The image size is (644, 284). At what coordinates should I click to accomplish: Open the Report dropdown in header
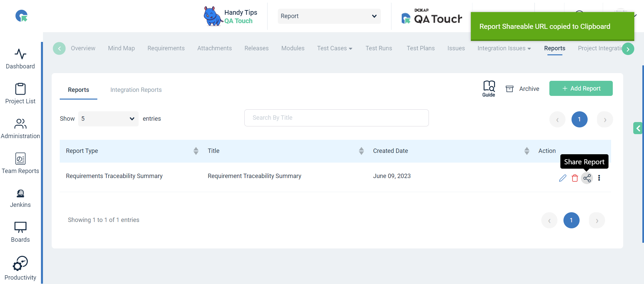pos(329,16)
